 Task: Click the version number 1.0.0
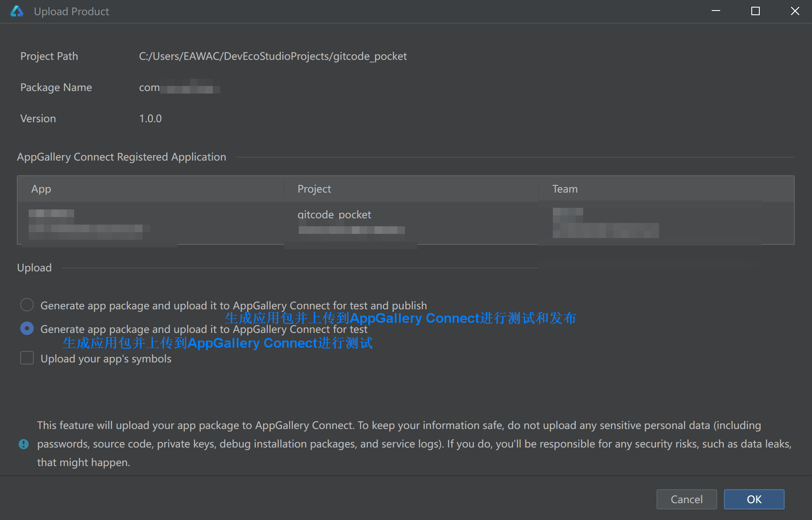(150, 118)
